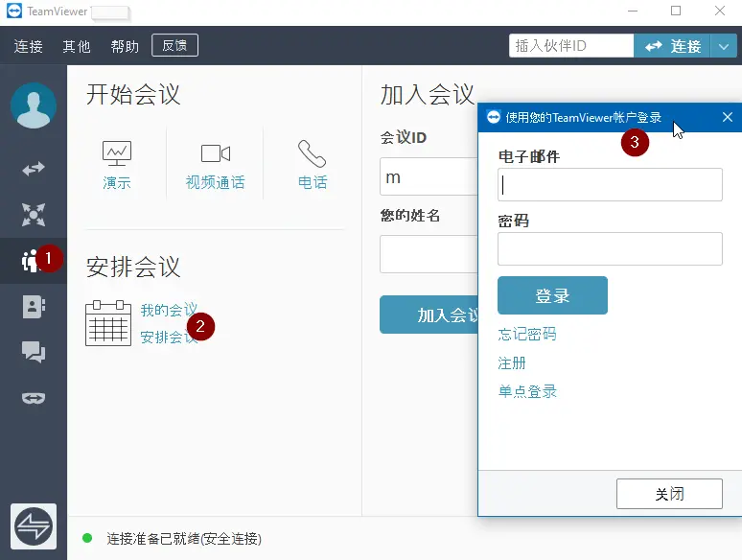Open the Remote Control sidebar tab
The height and width of the screenshot is (560, 742).
click(34, 169)
